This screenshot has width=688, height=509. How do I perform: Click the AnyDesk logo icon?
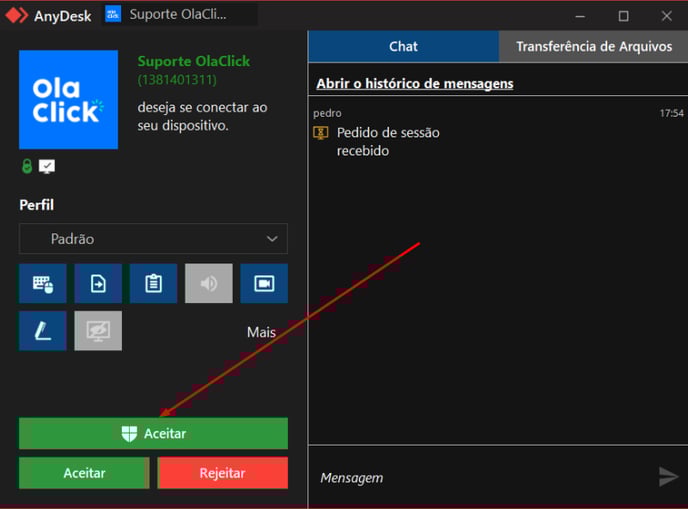pos(17,15)
